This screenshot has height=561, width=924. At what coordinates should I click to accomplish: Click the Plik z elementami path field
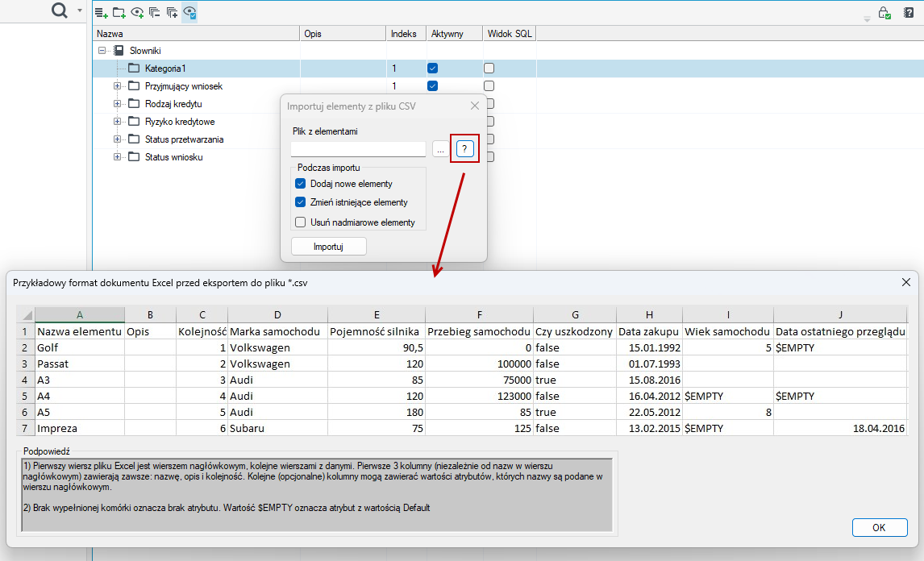pos(358,149)
